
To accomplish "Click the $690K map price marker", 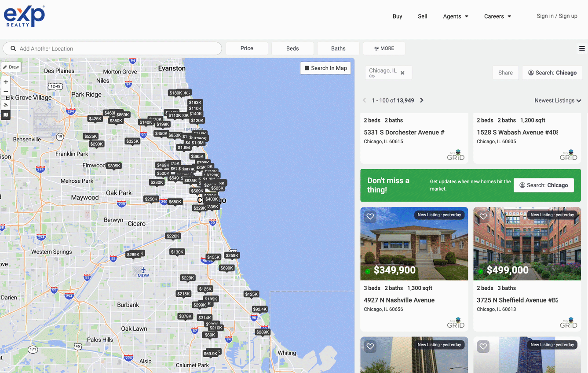I will point(227,268).
